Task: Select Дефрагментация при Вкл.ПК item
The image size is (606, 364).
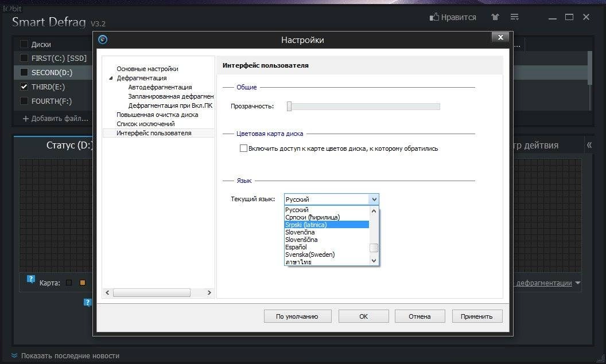Action: click(170, 105)
